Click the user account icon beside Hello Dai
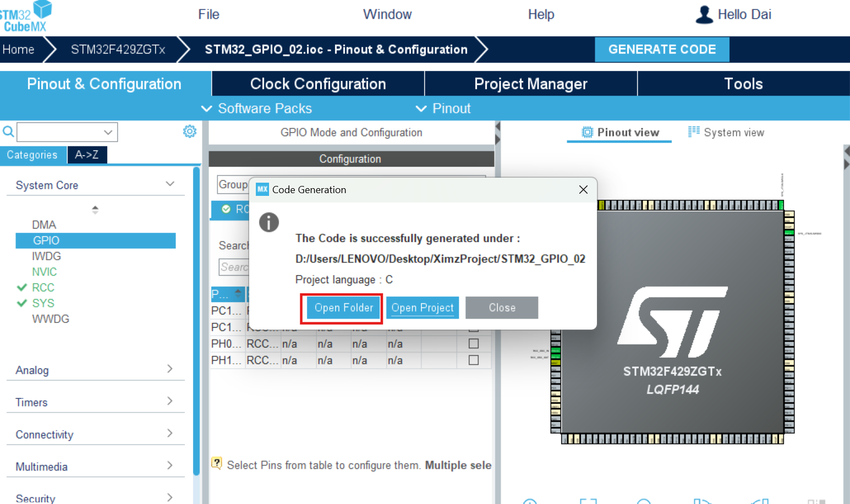Image resolution: width=850 pixels, height=504 pixels. point(704,15)
